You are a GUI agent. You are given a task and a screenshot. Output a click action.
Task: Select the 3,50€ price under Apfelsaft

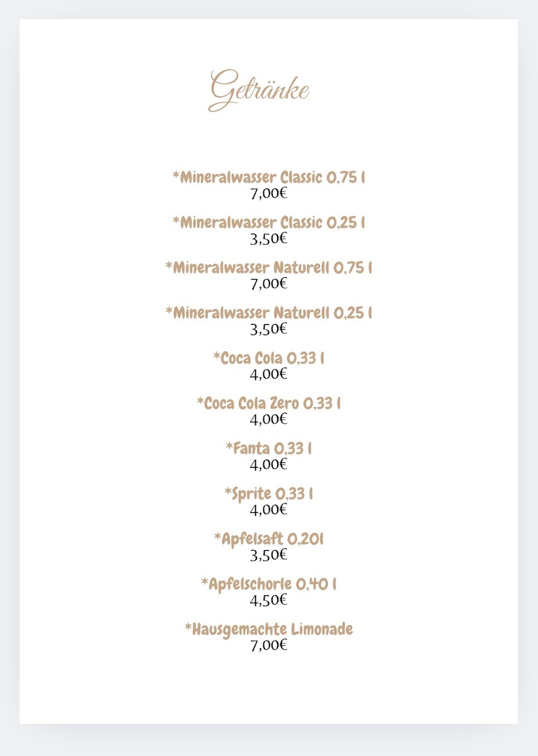(x=269, y=555)
